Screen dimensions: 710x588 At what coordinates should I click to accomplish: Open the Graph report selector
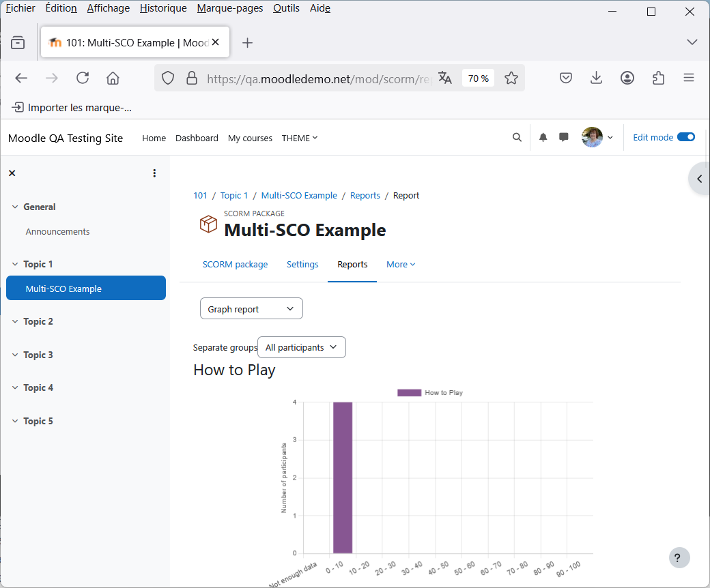pos(251,308)
